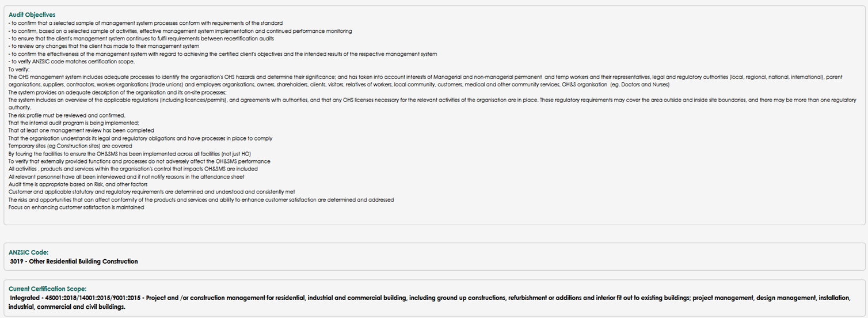Select the ANZSIC Code label
Screen dimensions: 868x318
29,252
